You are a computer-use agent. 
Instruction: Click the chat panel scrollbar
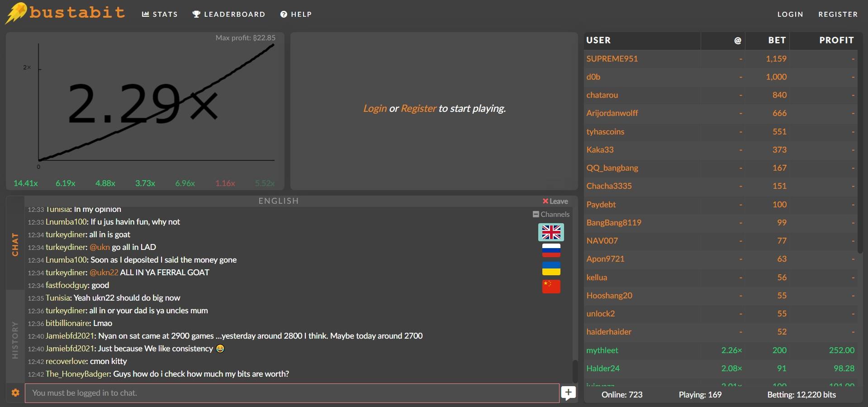click(575, 371)
